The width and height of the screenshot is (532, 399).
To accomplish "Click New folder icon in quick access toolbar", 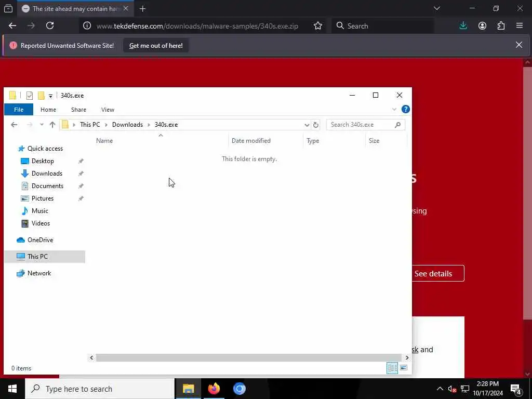I will [41, 96].
